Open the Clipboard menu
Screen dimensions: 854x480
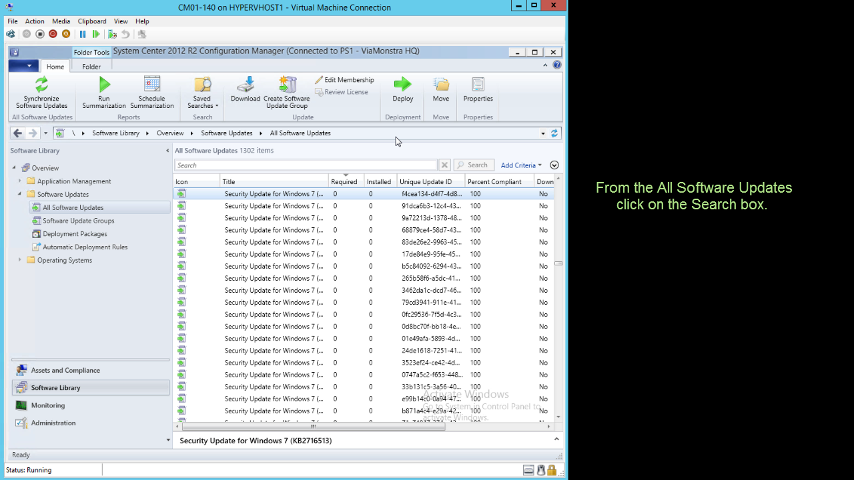coord(92,21)
